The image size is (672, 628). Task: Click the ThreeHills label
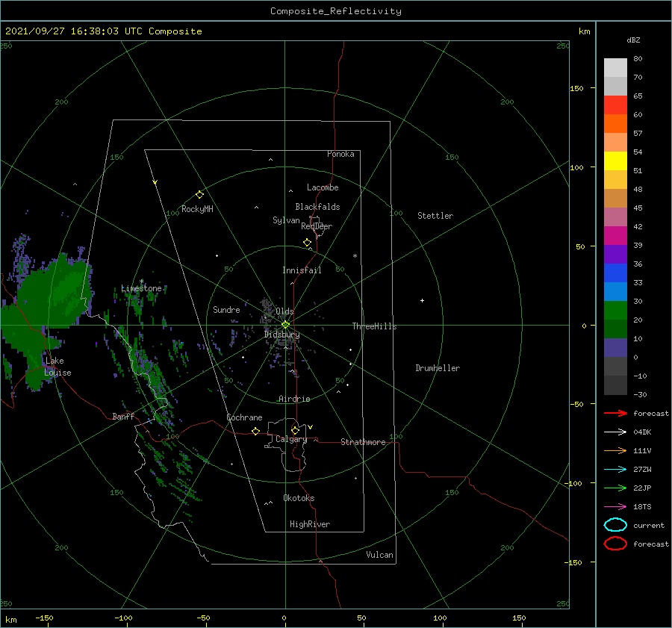[374, 326]
